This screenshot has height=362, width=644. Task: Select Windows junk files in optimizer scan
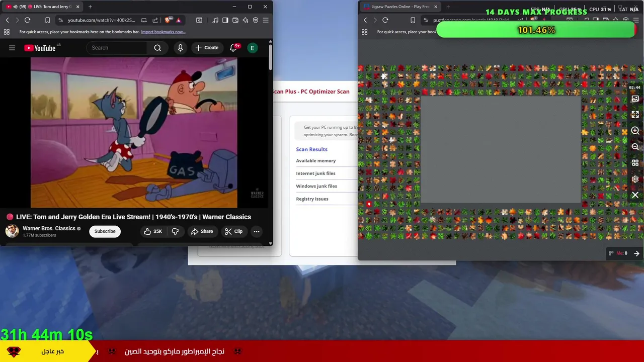click(x=316, y=186)
